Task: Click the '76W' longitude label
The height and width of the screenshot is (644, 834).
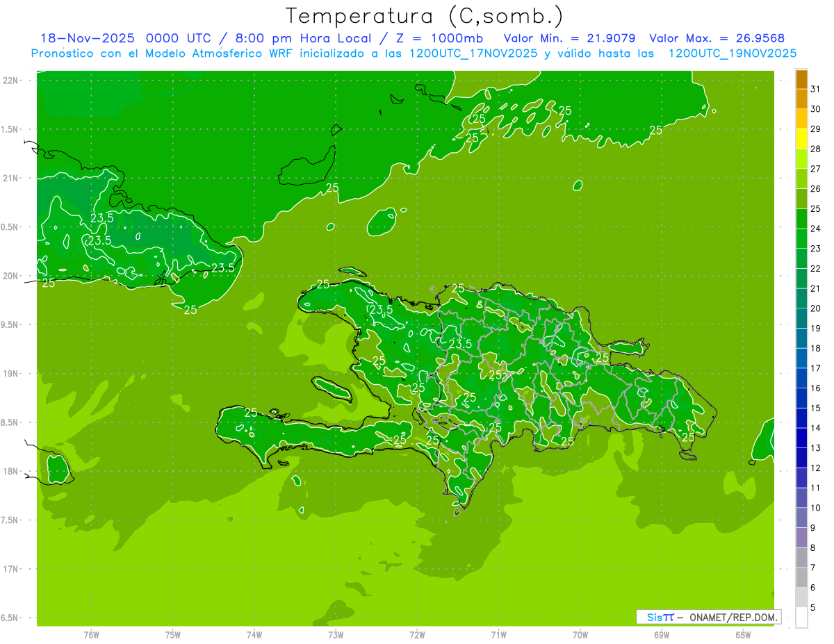Action: pos(91,635)
